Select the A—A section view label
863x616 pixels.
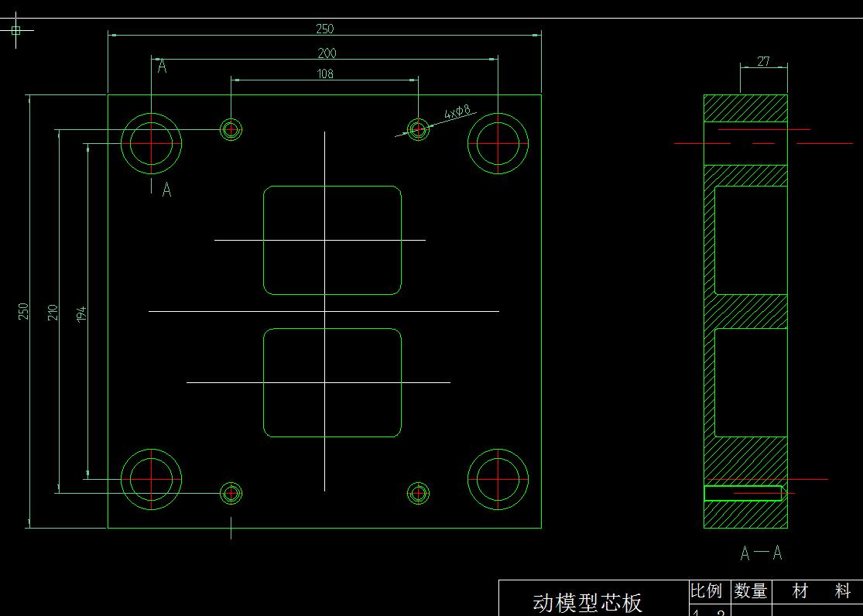[x=761, y=553]
